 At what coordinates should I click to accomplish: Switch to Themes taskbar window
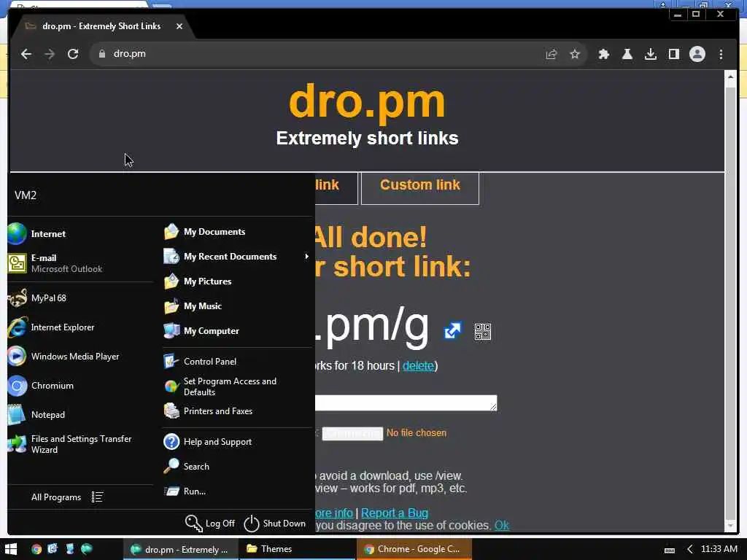coord(296,549)
